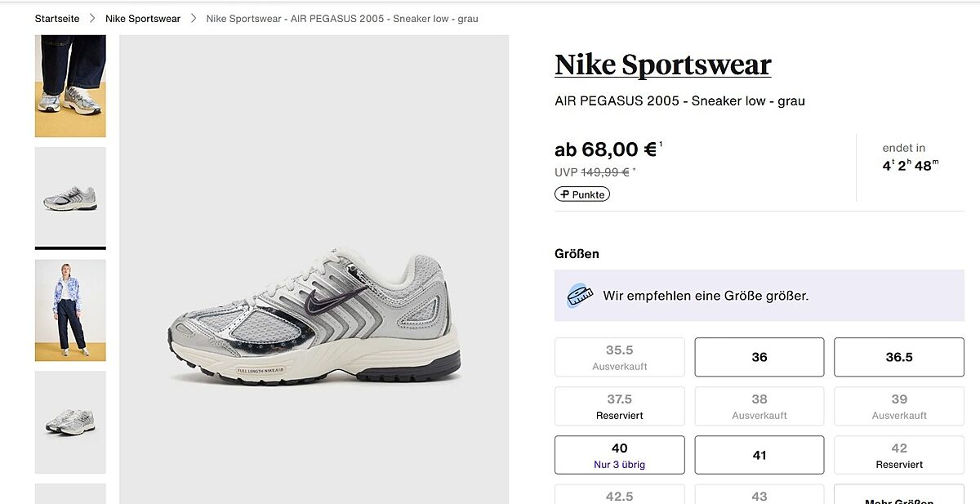The image size is (980, 504).
Task: Click the measuring tape size recommendation icon
Action: [579, 295]
